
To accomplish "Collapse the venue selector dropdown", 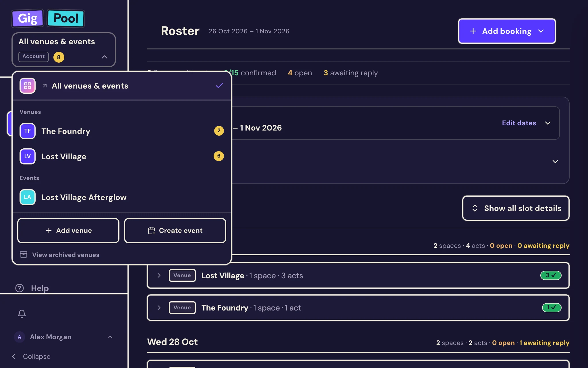I will click(105, 57).
